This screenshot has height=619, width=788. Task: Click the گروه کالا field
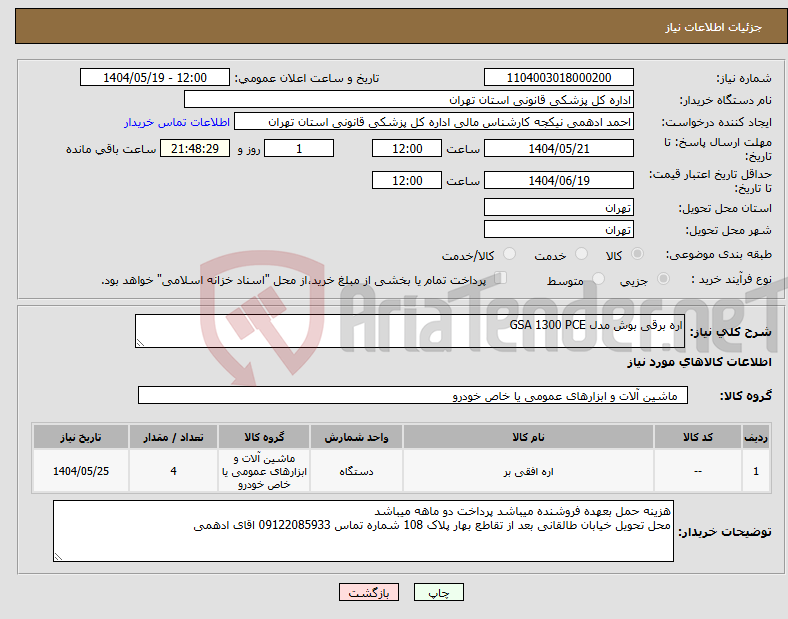tap(413, 395)
